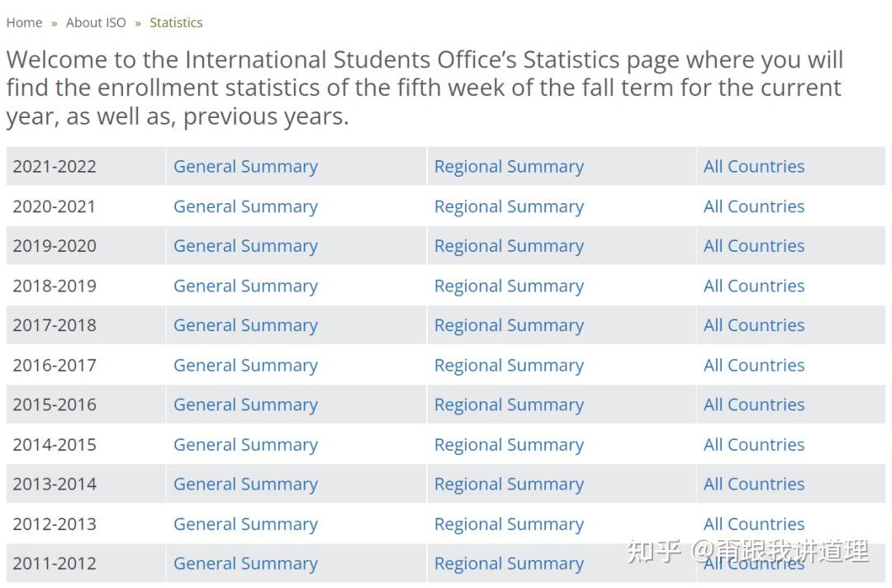The height and width of the screenshot is (588, 892).
Task: View 2020-2021 All Countries statistics
Action: click(x=753, y=206)
